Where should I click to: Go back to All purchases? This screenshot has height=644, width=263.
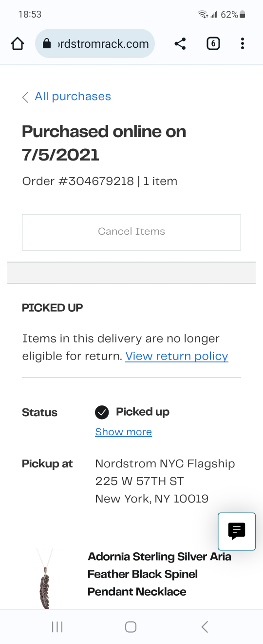coord(73,97)
